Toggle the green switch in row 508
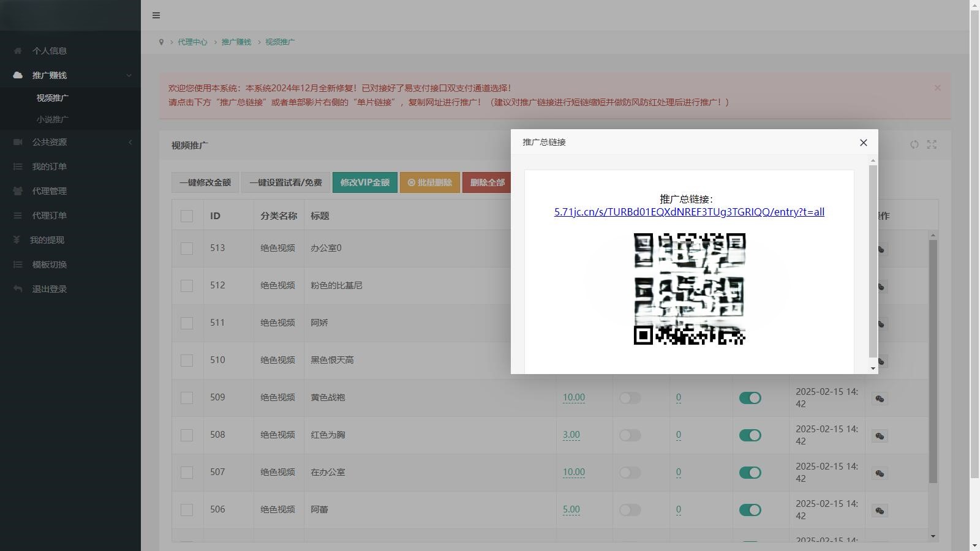This screenshot has height=551, width=980. (x=750, y=435)
